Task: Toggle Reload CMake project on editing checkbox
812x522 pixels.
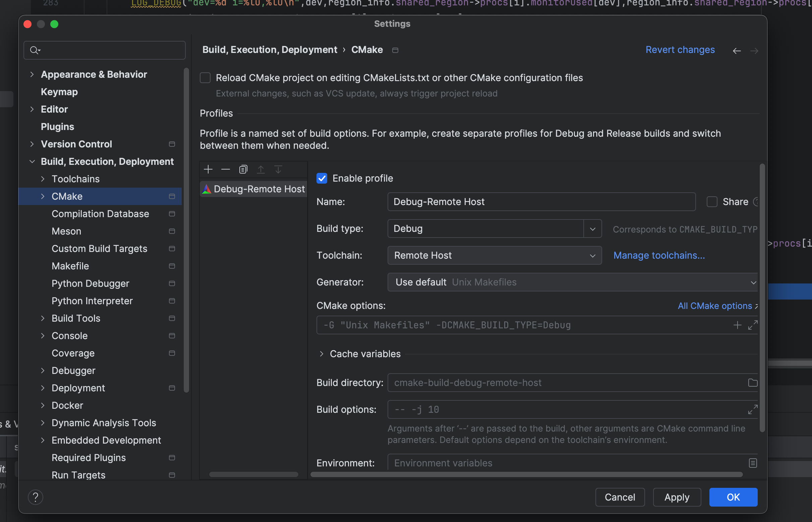Action: [206, 77]
